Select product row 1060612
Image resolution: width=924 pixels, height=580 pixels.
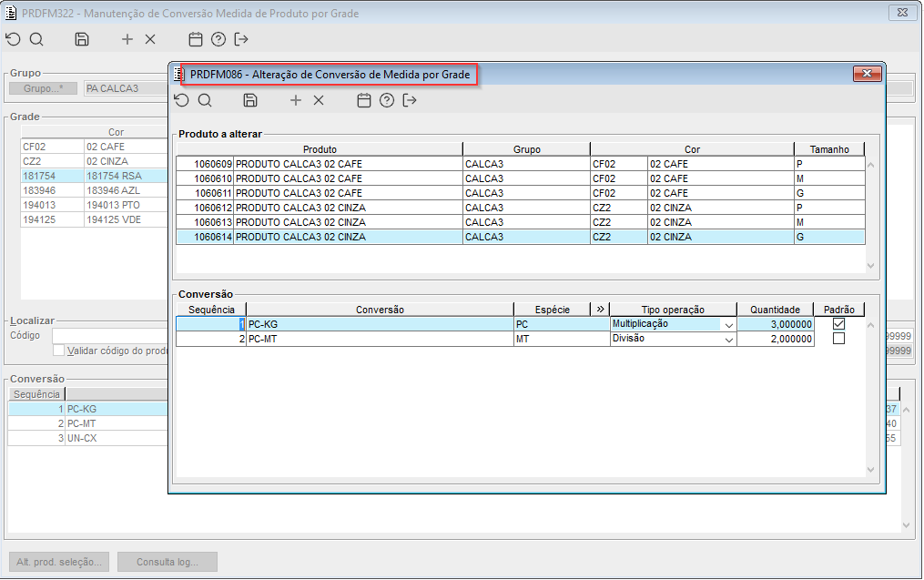pos(521,208)
